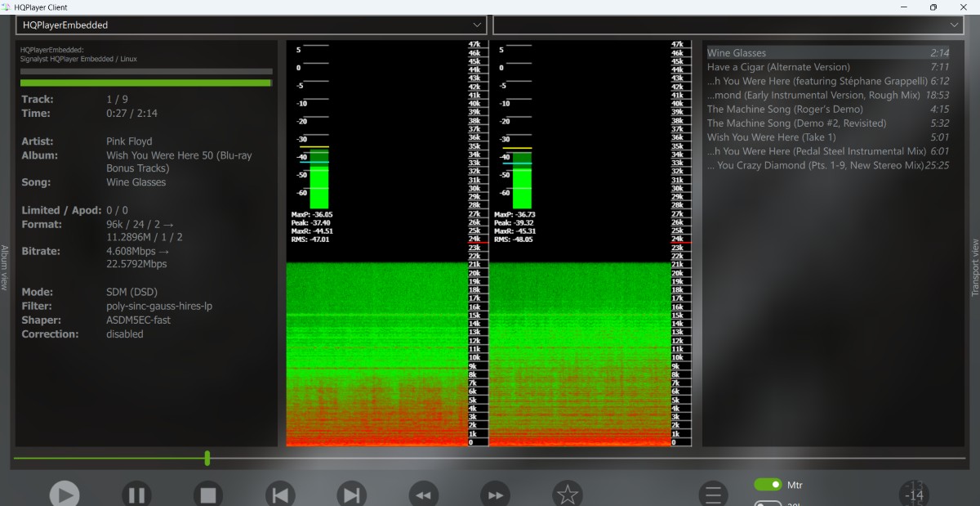Rewind using the double-arrow icon
Screen dimensions: 980x506
pyautogui.click(x=423, y=495)
